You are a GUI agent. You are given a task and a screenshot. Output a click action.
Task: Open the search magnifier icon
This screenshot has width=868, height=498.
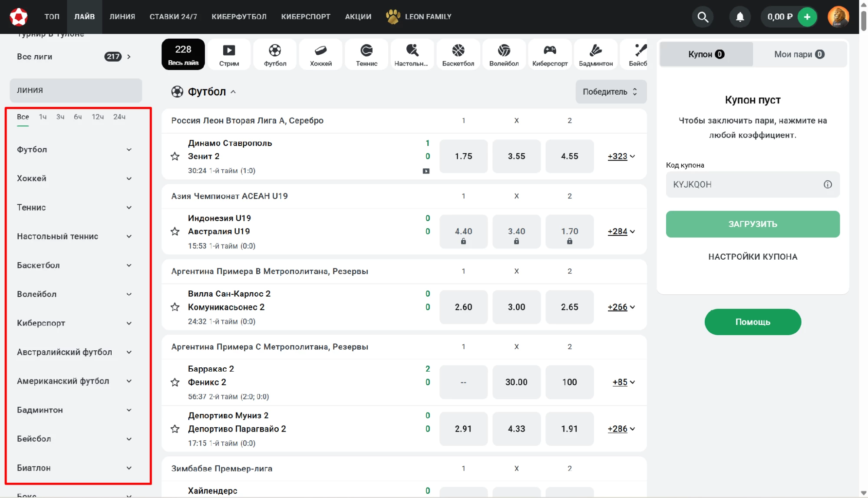tap(703, 17)
